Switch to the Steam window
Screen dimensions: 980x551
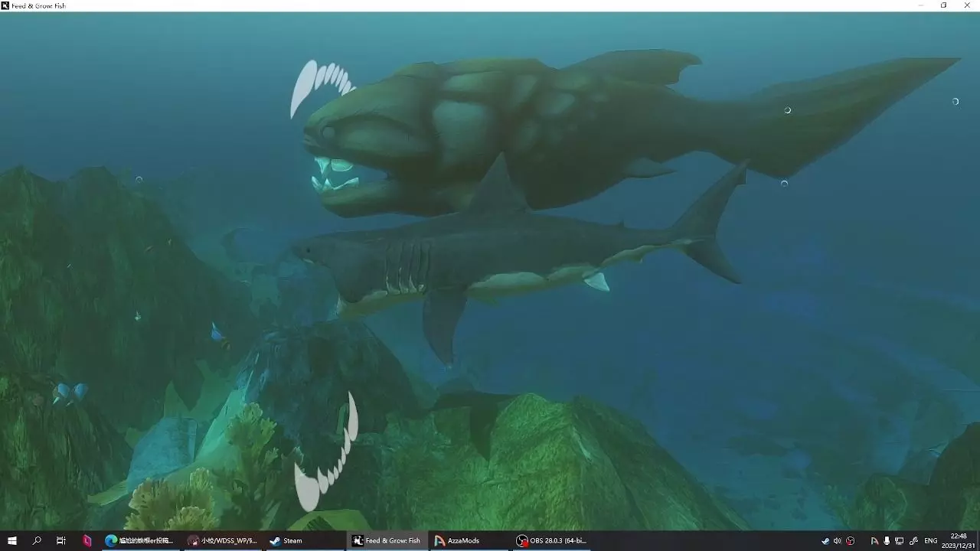tap(305, 540)
